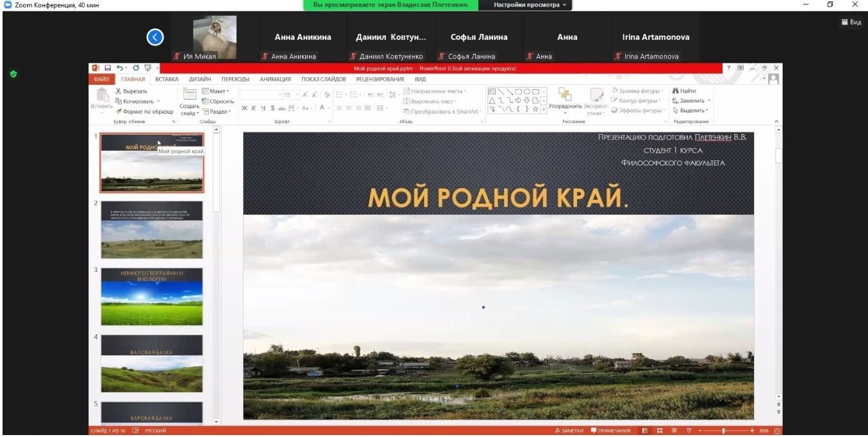This screenshot has height=437, width=868.
Task: Clear all formatting eraser icon
Action: tap(327, 94)
